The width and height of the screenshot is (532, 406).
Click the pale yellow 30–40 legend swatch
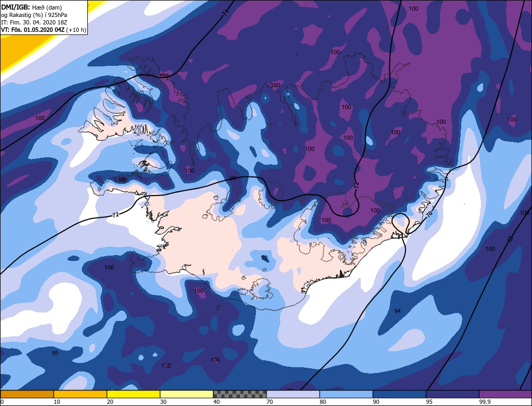point(187,394)
